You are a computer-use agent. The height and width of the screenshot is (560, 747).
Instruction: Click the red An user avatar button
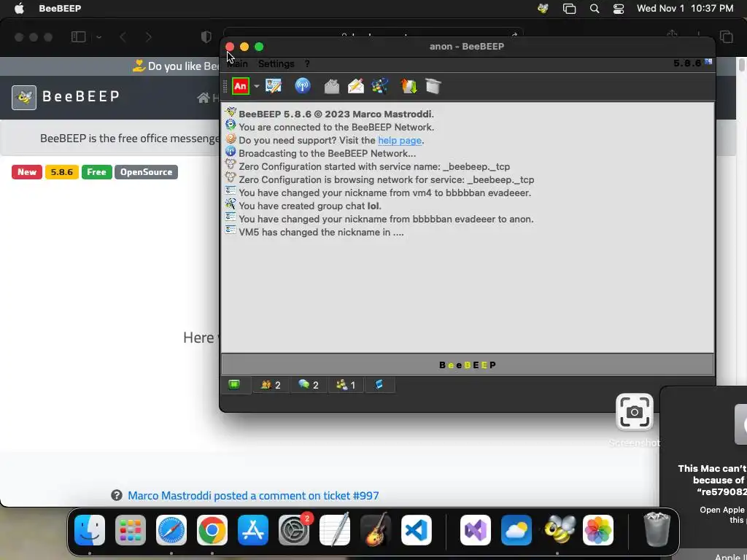coord(241,86)
